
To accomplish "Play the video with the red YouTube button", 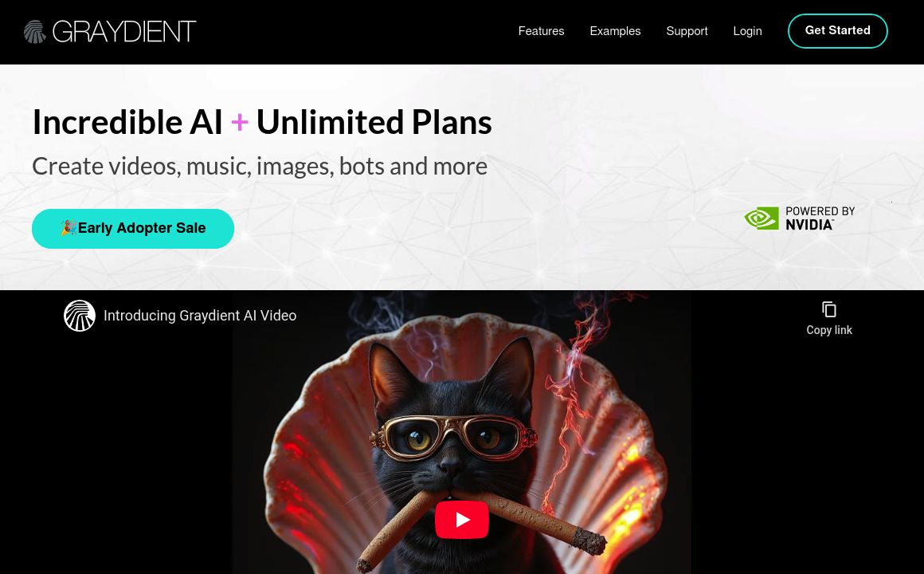I will click(x=461, y=520).
